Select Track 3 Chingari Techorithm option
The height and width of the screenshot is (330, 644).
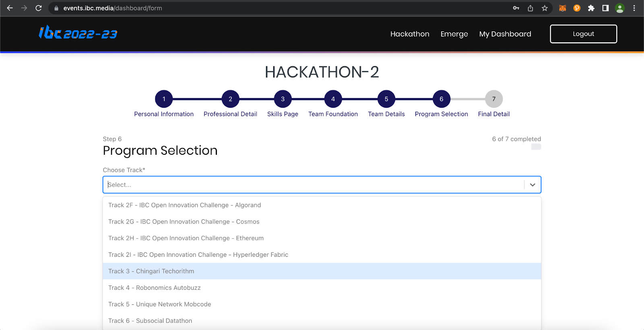tap(322, 271)
